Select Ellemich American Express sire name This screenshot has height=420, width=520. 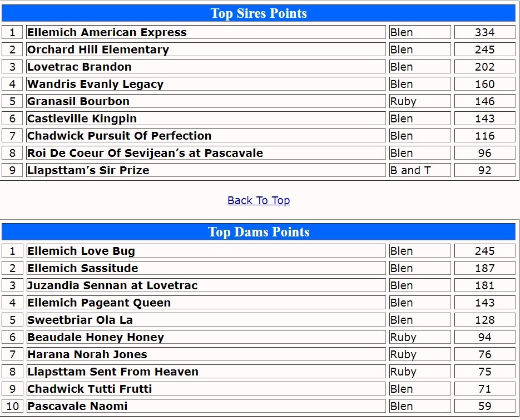tap(107, 32)
